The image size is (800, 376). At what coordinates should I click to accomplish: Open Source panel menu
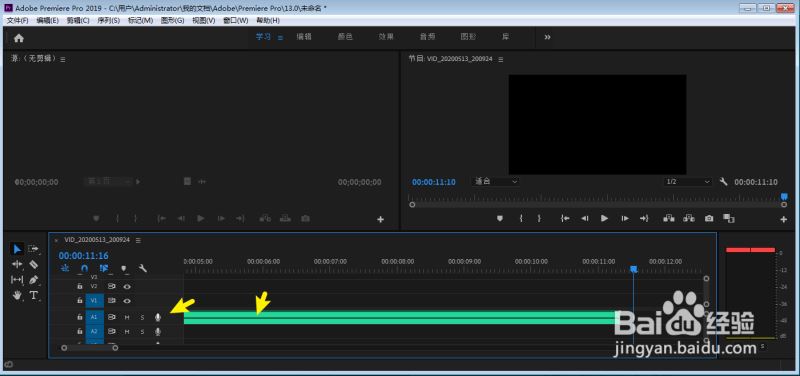[x=63, y=59]
